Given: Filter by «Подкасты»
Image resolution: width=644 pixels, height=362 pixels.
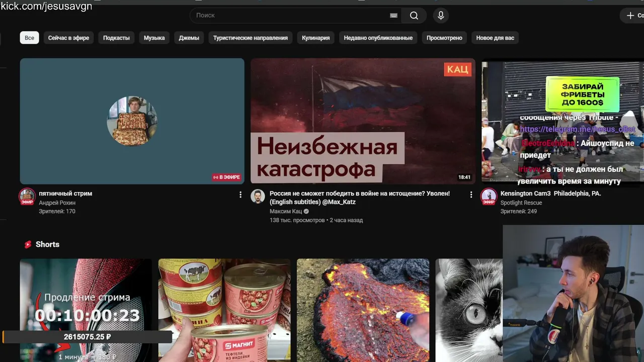Looking at the screenshot, I should coord(116,38).
